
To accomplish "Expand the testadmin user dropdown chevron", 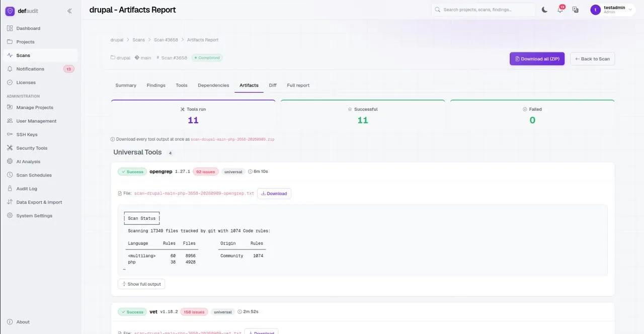I will tap(630, 10).
